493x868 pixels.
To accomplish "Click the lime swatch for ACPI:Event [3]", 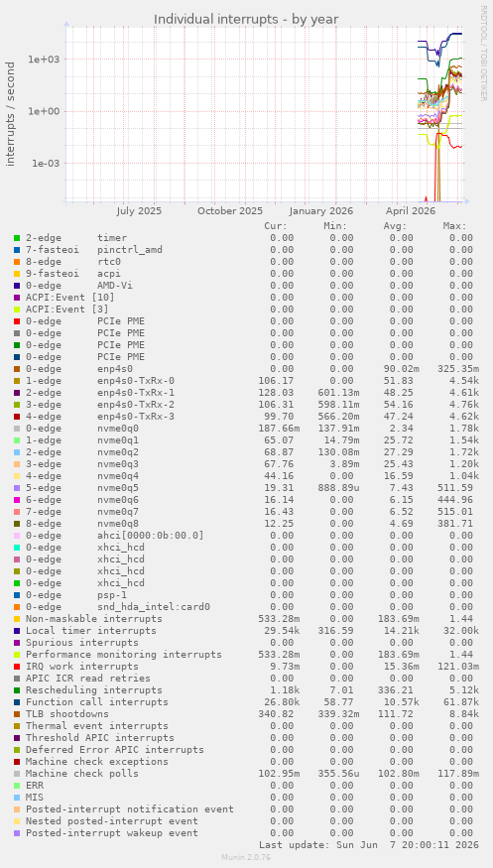I will pos(17,310).
